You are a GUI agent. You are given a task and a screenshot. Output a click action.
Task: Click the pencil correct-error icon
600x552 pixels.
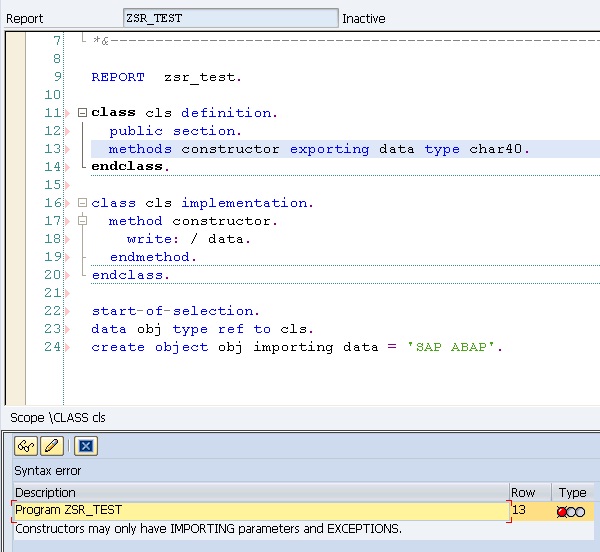[51, 446]
